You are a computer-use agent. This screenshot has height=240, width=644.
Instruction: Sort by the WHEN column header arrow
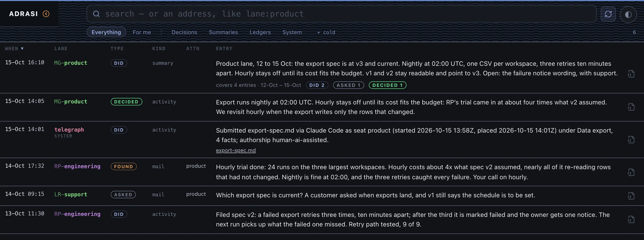22,48
